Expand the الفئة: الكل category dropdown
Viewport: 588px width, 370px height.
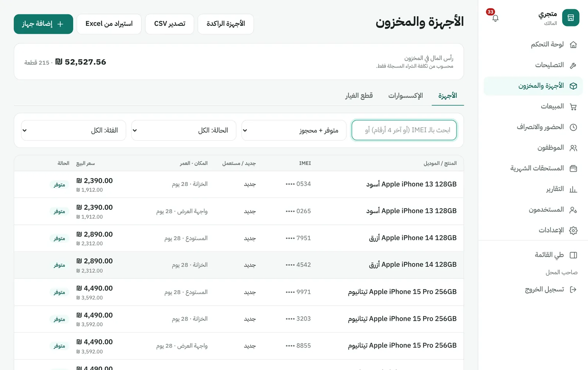[73, 130]
